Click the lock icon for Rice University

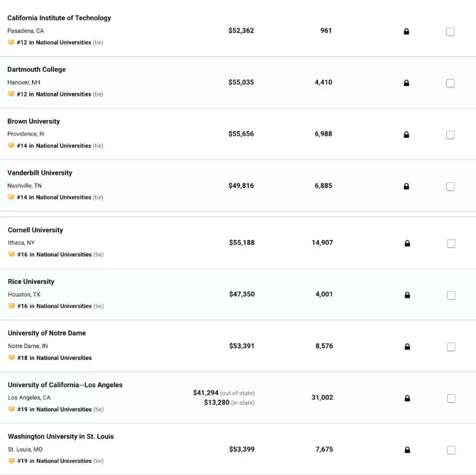[407, 295]
